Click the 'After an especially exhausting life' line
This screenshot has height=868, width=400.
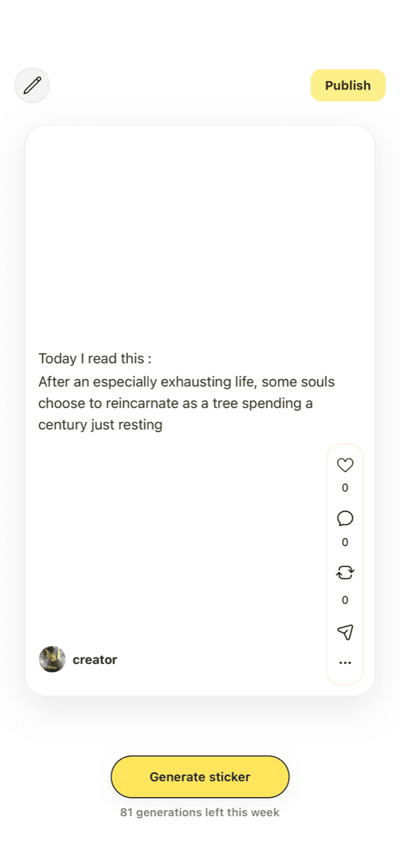pos(187,381)
